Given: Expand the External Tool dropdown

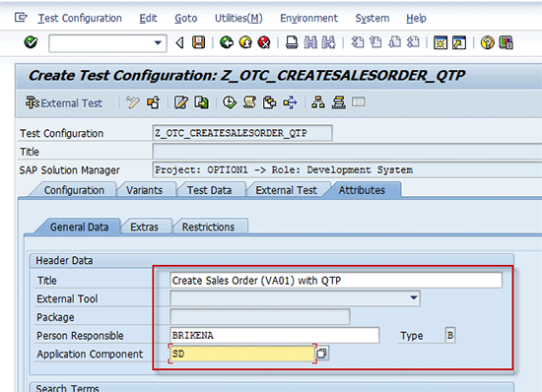Looking at the screenshot, I should pyautogui.click(x=414, y=298).
